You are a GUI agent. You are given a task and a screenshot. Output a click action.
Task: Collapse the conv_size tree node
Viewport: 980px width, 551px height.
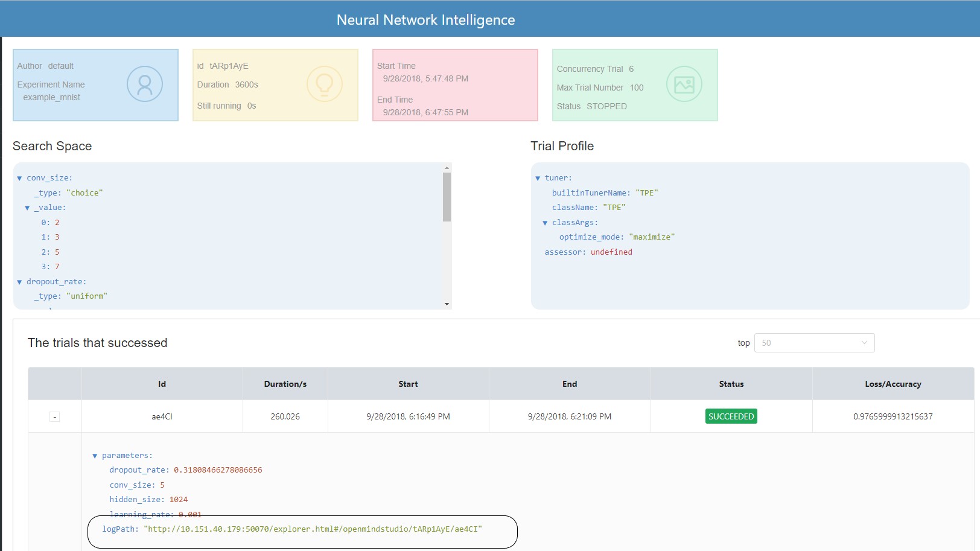19,178
